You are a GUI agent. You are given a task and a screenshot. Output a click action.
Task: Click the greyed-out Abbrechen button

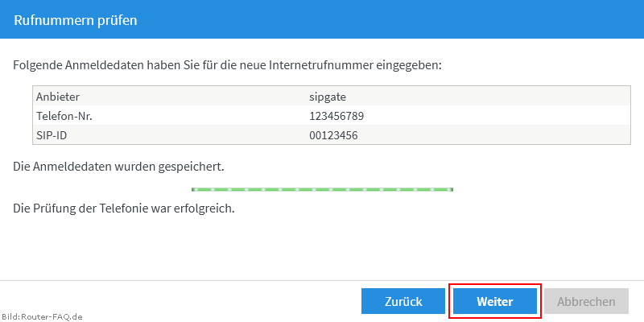pyautogui.click(x=586, y=301)
